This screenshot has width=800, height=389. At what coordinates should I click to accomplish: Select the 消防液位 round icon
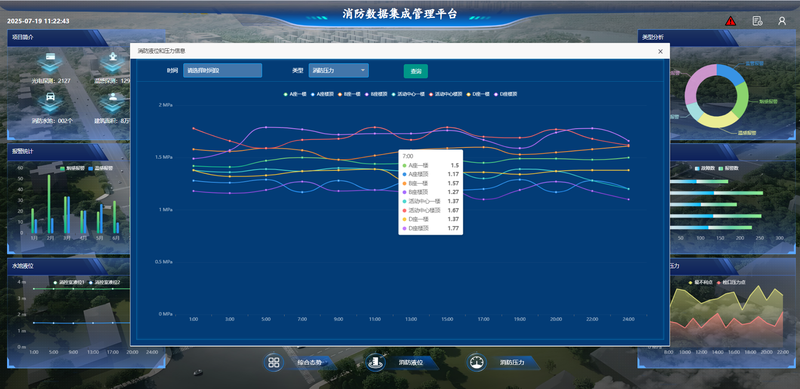pos(376,362)
